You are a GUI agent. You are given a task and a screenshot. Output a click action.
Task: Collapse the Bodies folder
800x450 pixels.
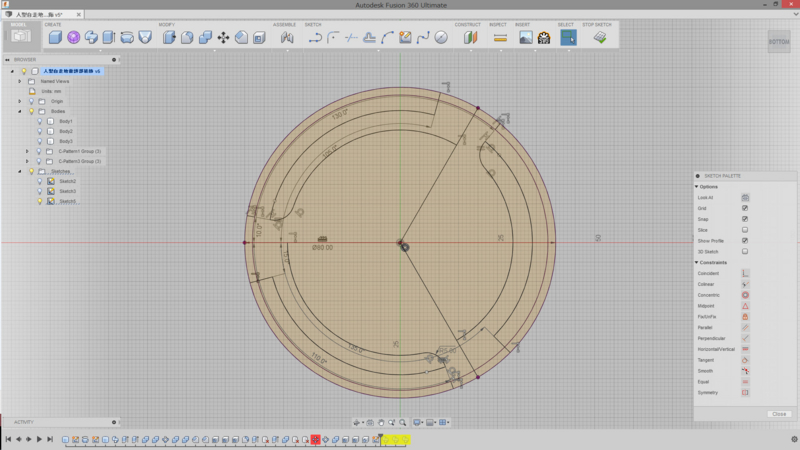[20, 111]
